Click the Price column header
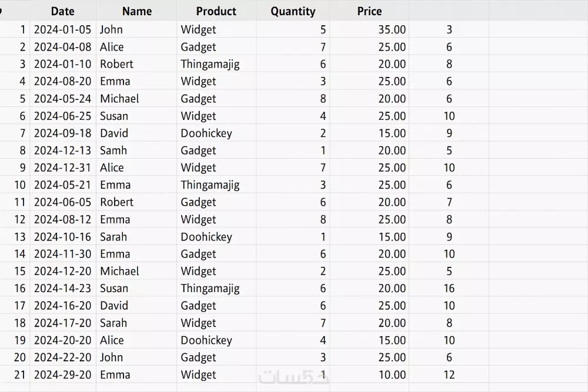 (369, 11)
